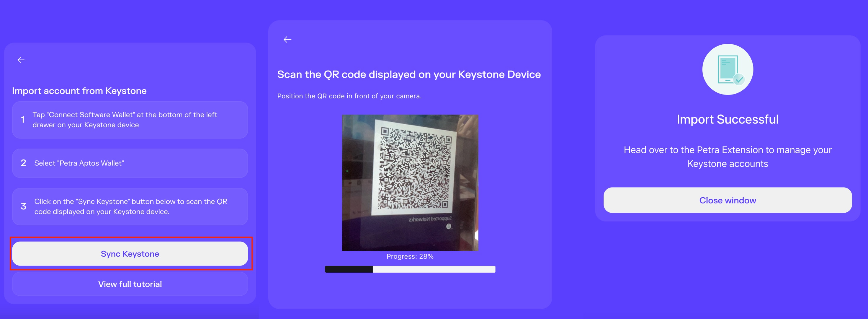Click the Scan the QR code heading

[x=409, y=74]
